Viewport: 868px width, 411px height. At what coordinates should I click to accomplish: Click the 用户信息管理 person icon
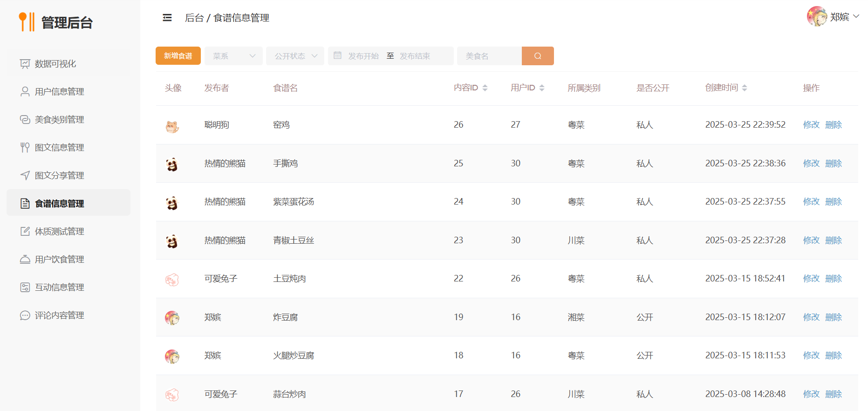click(x=25, y=92)
